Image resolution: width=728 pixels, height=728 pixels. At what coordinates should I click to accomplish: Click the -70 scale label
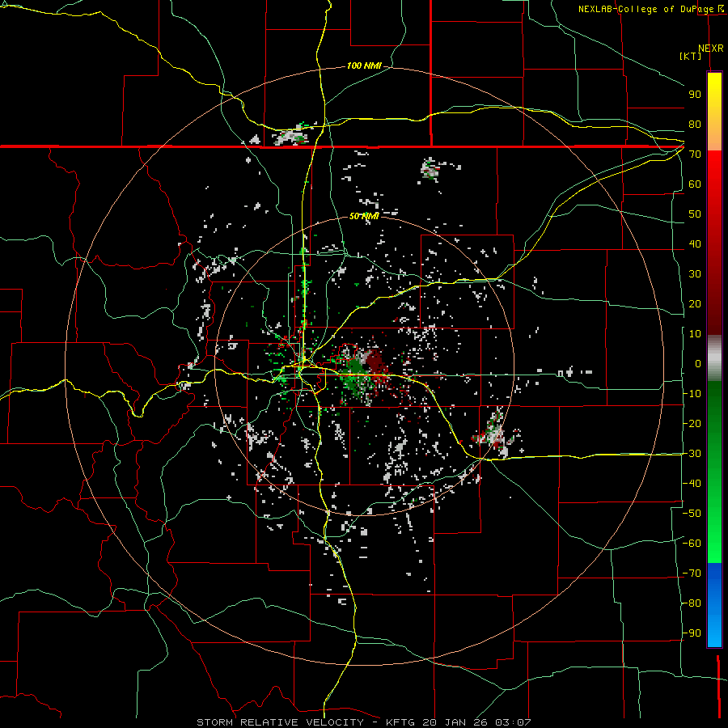coord(692,574)
